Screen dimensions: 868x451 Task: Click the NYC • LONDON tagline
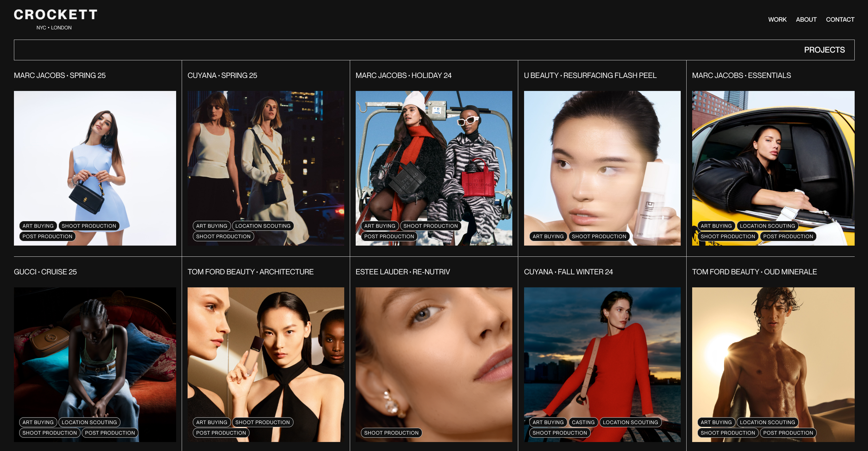click(54, 28)
